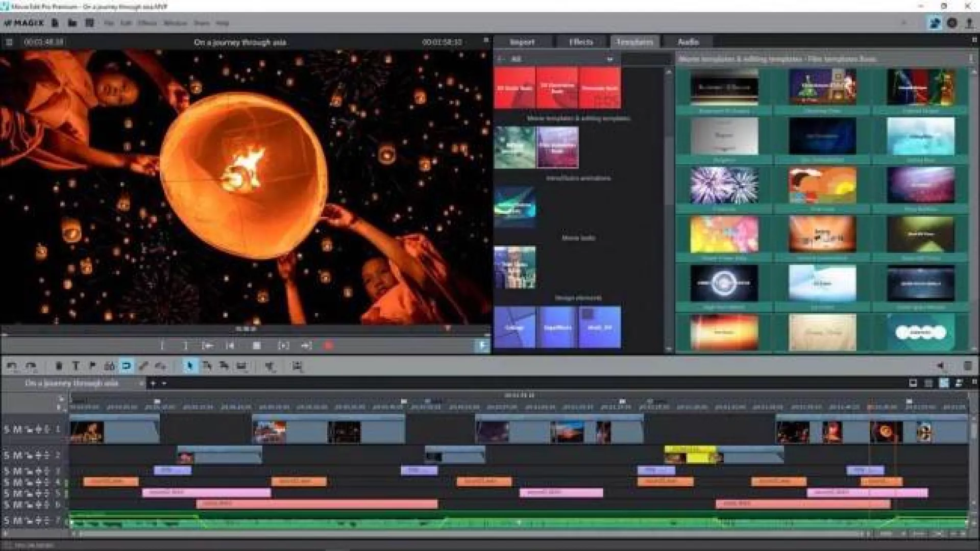Click the new project file icon
This screenshot has width=980, height=551.
tap(55, 23)
